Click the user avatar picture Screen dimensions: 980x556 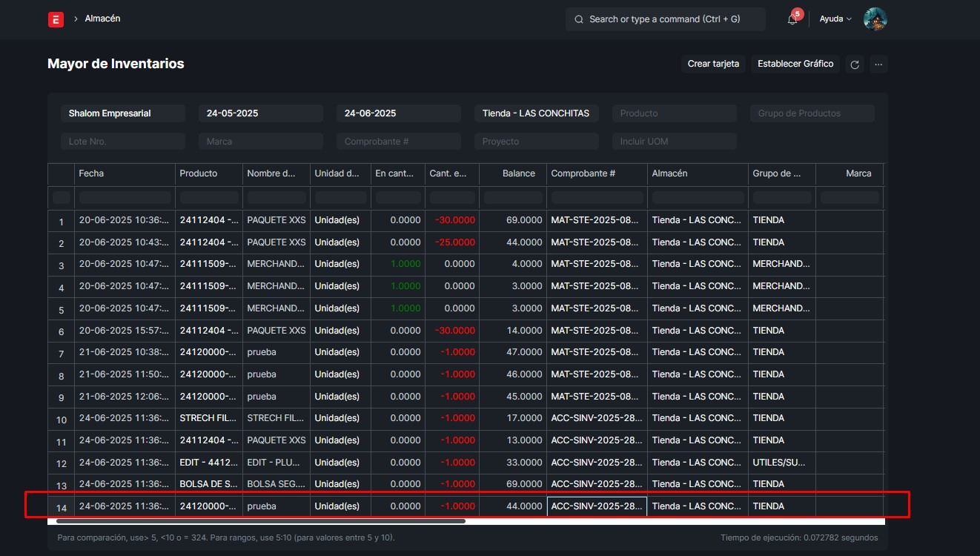(x=875, y=19)
